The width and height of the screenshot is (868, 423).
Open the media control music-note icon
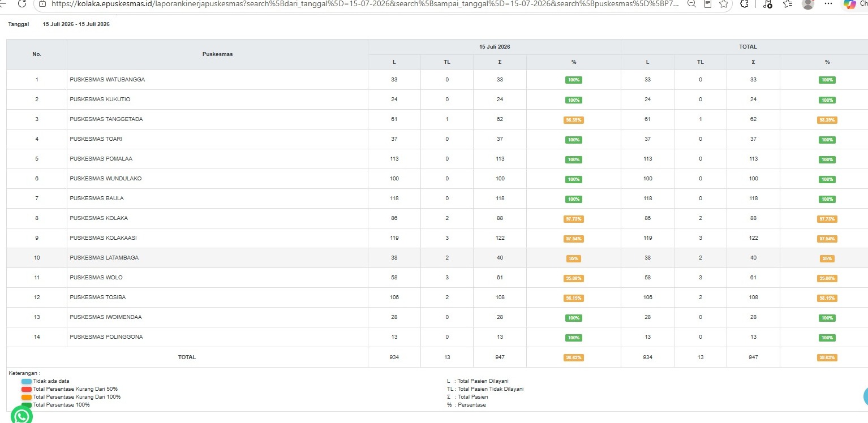tap(767, 4)
